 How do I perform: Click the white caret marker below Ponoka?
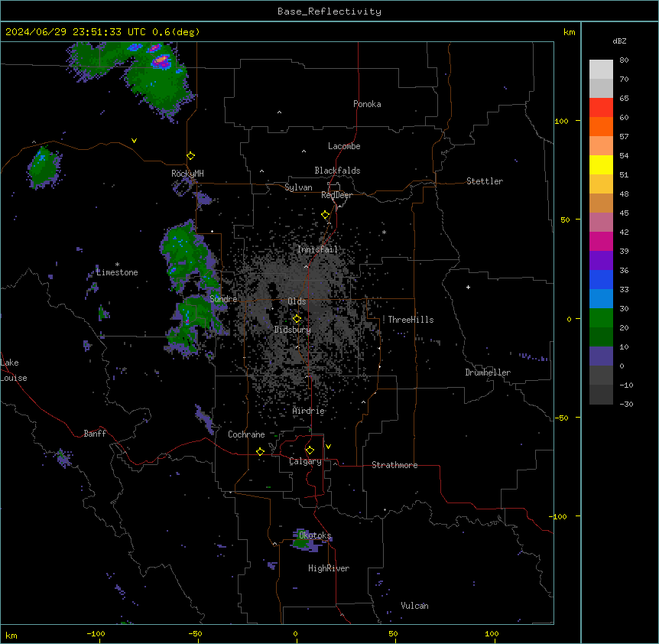point(280,112)
